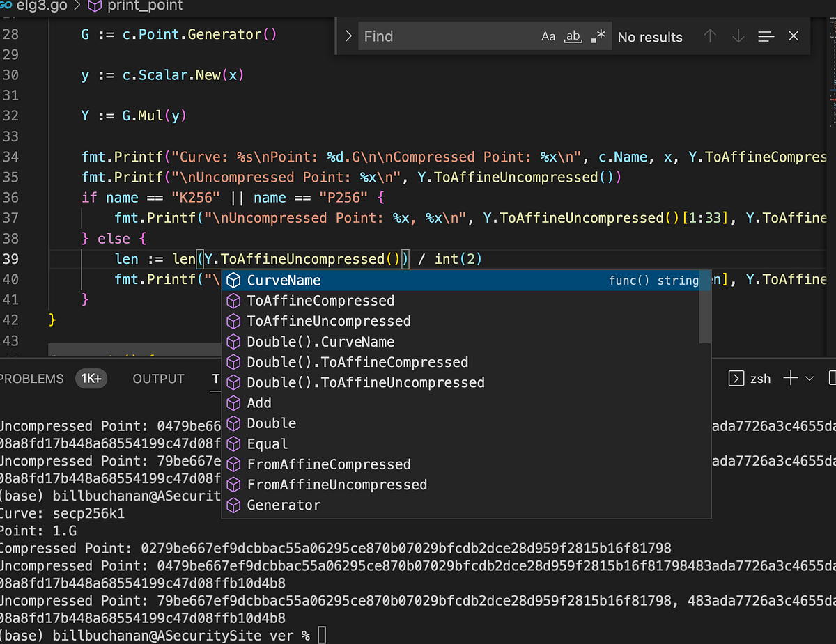Click the method icon beside CurveName suggestion
The height and width of the screenshot is (644, 836).
coord(234,281)
